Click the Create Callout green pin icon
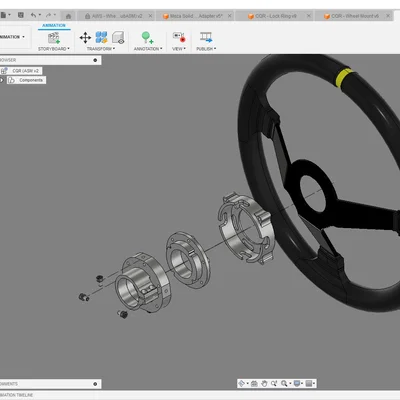400x400 pixels. [x=147, y=37]
